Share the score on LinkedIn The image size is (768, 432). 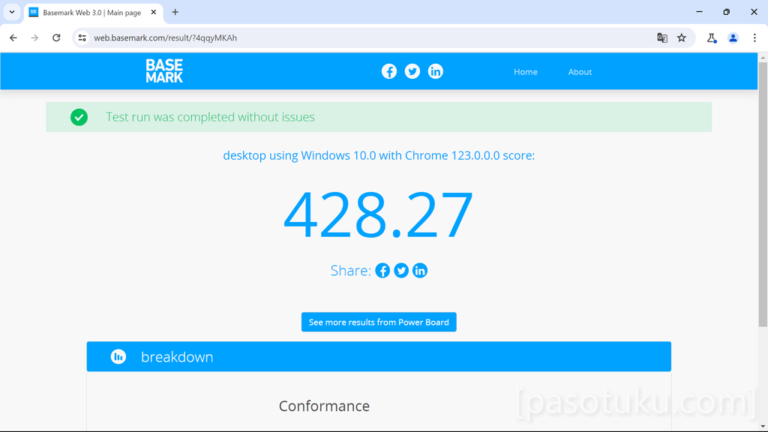(x=420, y=271)
